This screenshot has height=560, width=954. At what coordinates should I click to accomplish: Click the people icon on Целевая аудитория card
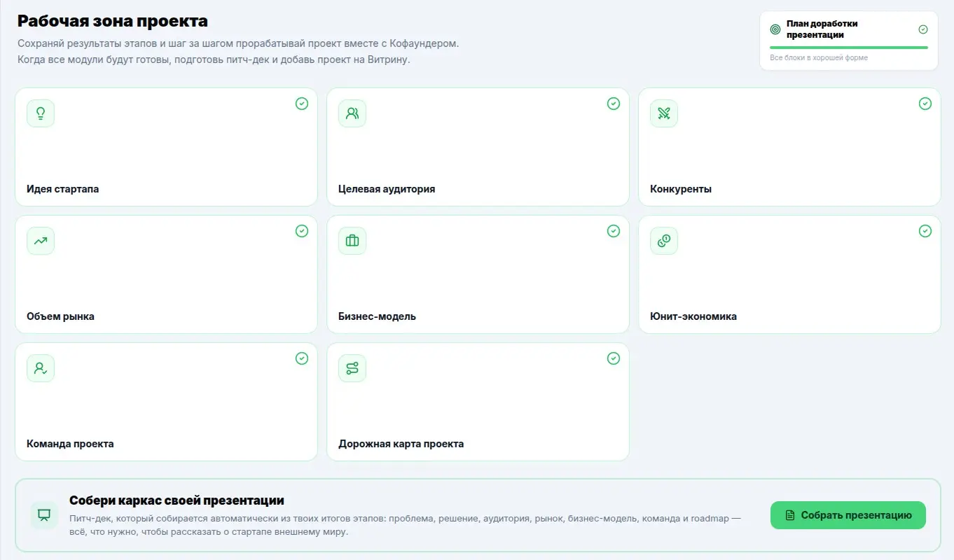(x=352, y=113)
